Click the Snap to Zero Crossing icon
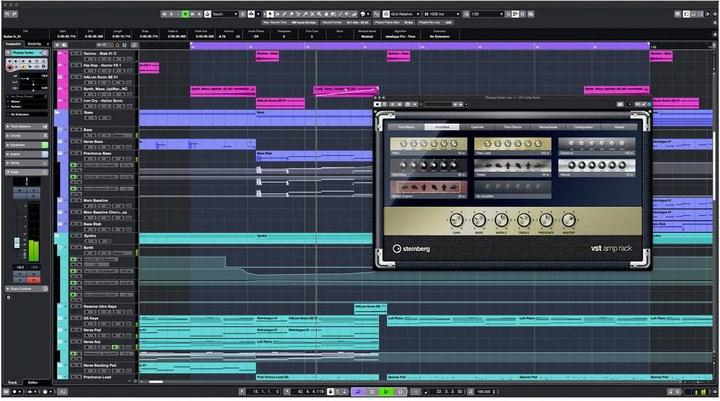 click(375, 14)
